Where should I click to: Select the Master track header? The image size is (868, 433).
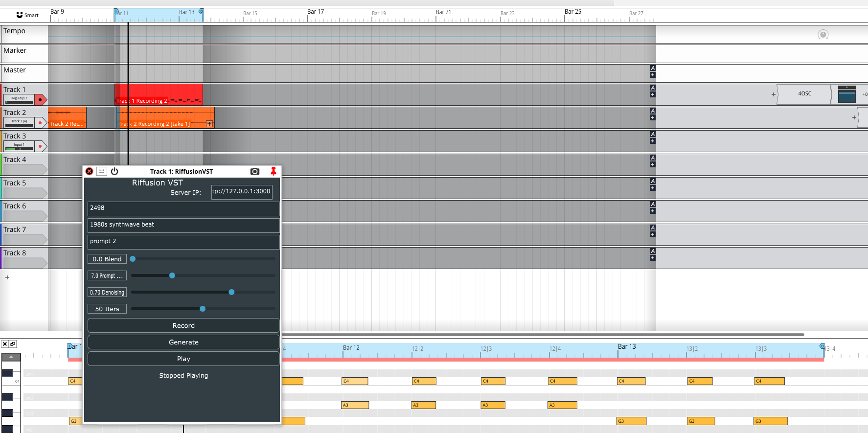pyautogui.click(x=24, y=73)
